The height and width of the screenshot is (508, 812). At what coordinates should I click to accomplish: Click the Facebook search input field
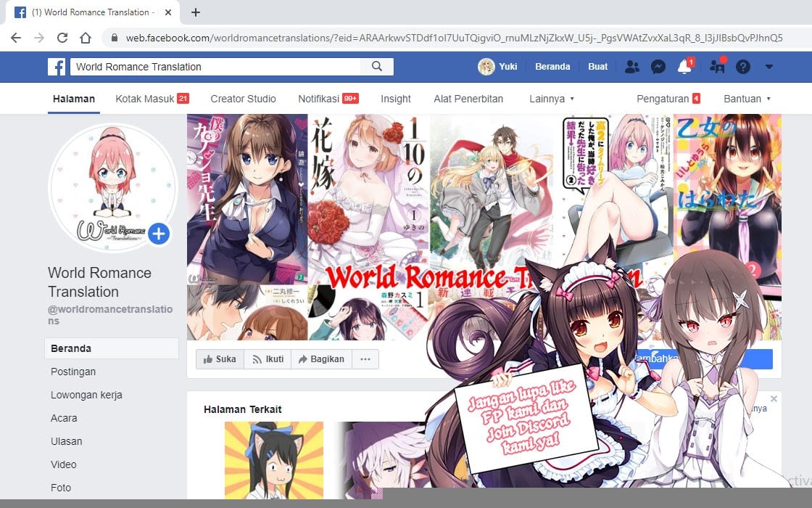pos(215,66)
